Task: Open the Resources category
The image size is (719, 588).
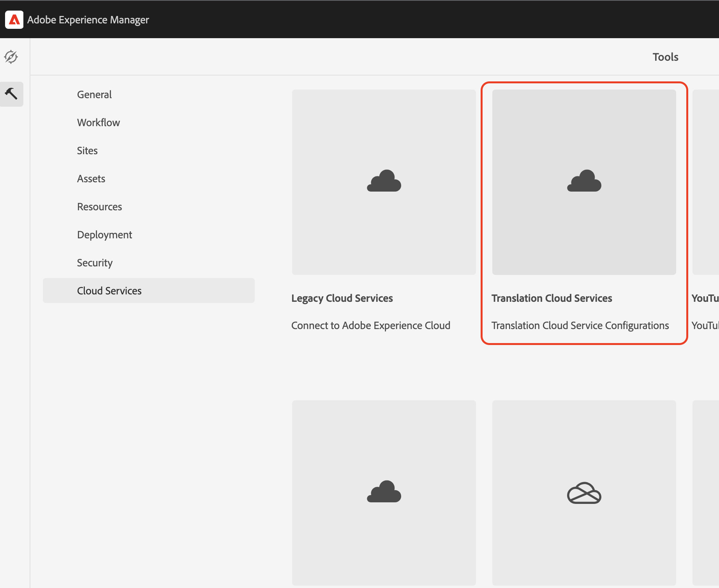Action: point(100,207)
